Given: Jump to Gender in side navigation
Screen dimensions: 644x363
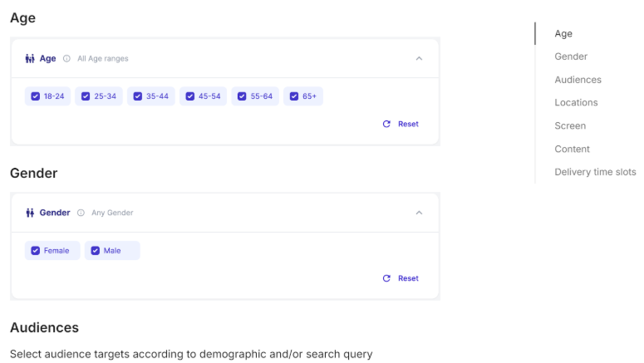Looking at the screenshot, I should tap(571, 56).
